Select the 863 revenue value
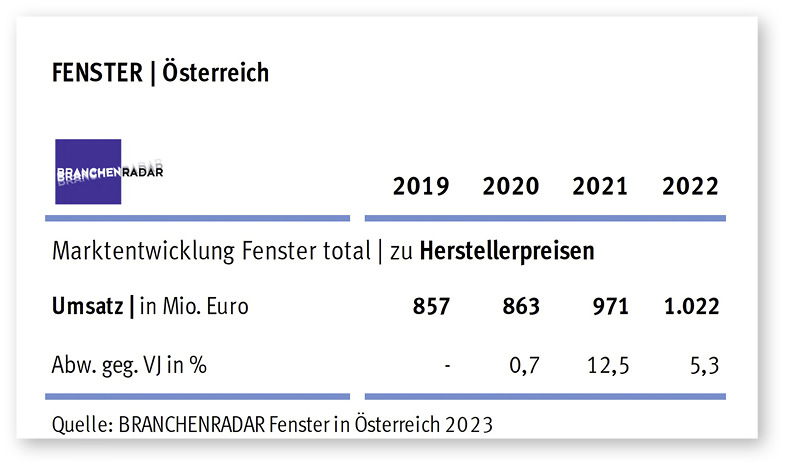This screenshot has height=467, width=786. (521, 307)
